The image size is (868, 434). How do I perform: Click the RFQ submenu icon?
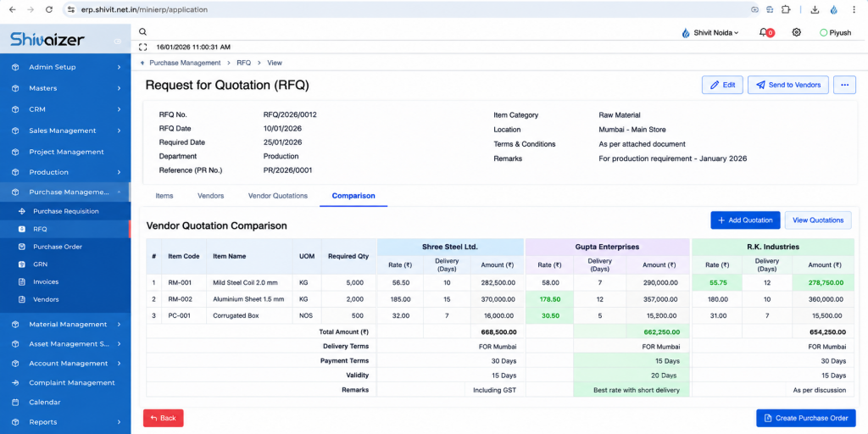pyautogui.click(x=21, y=229)
